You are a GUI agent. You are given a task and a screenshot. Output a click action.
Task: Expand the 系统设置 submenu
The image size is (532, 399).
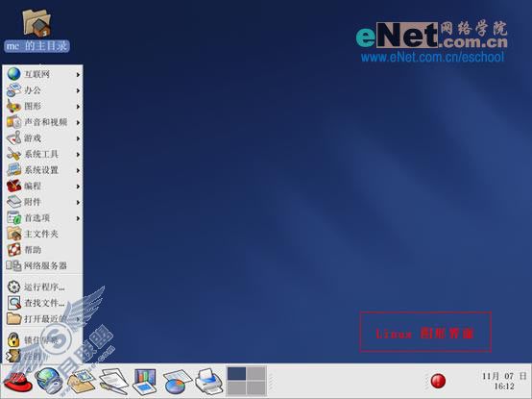43,170
